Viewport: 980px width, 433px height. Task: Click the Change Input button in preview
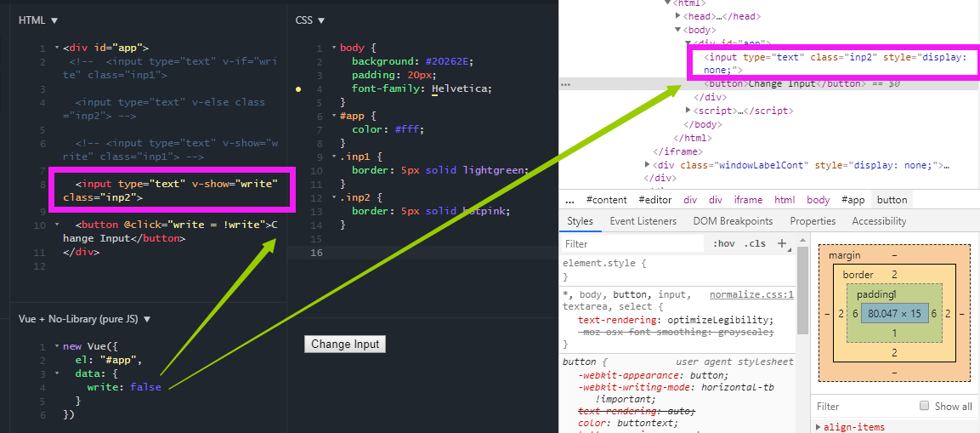pyautogui.click(x=345, y=345)
